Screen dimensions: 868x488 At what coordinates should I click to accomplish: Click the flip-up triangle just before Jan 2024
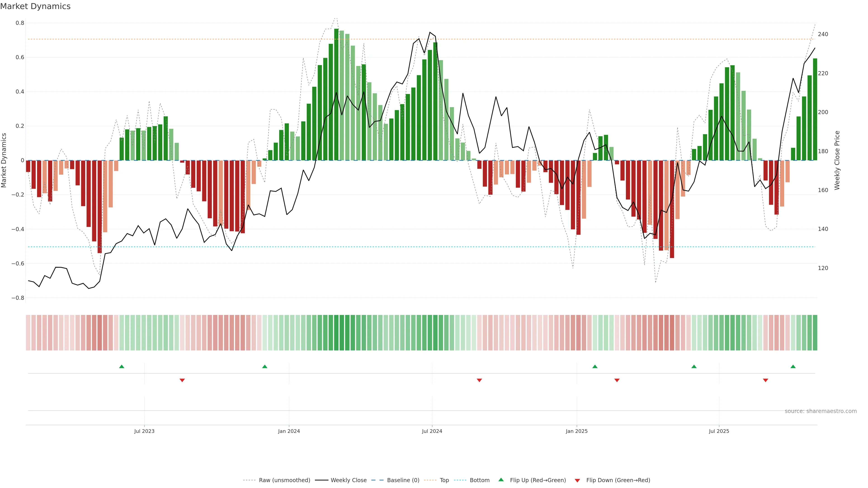(264, 366)
